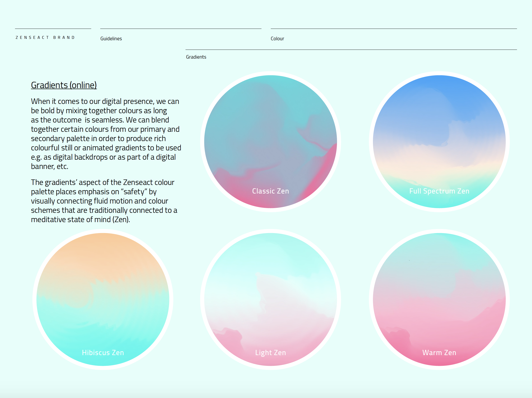Select the Full Spectrum Zen gradient circle
The image size is (532, 398).
(439, 142)
